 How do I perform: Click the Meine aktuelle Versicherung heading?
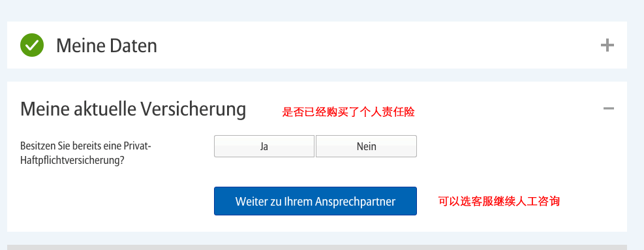tap(133, 109)
